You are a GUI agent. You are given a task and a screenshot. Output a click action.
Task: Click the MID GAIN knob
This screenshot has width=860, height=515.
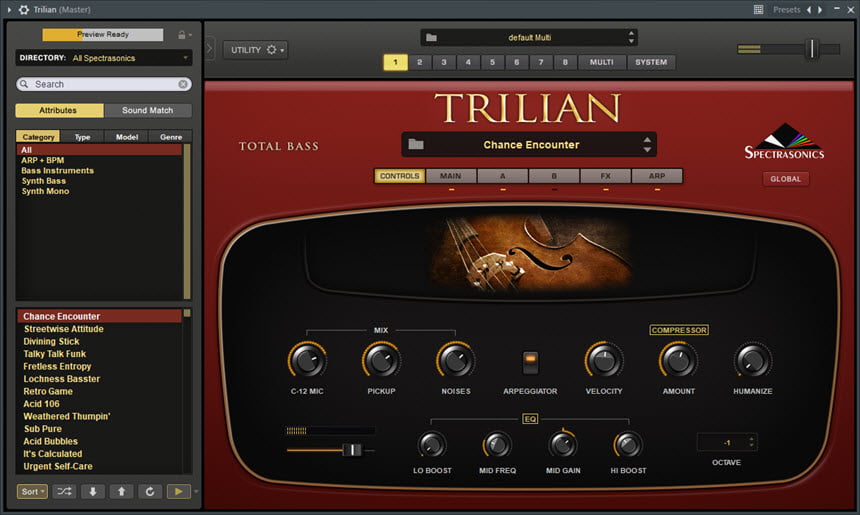point(563,445)
